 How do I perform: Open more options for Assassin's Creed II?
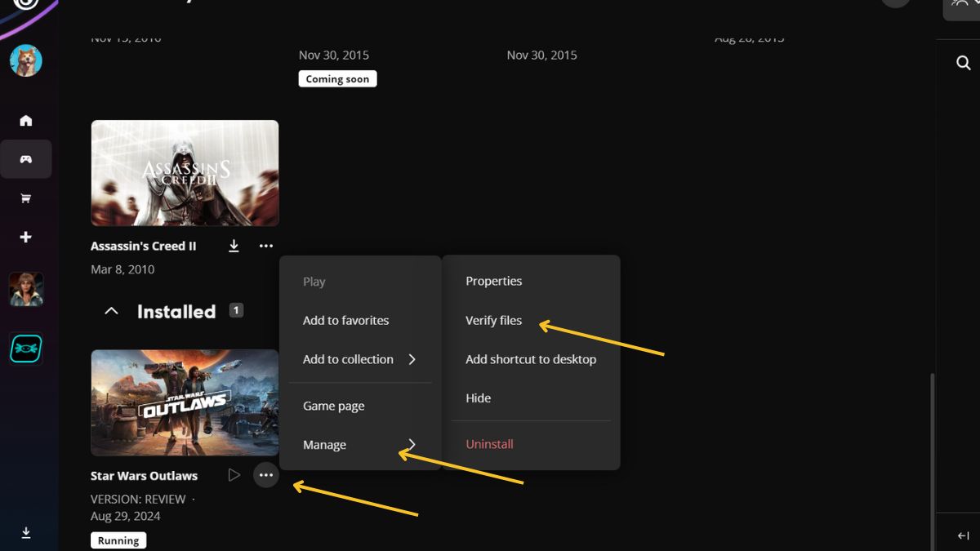pyautogui.click(x=266, y=246)
